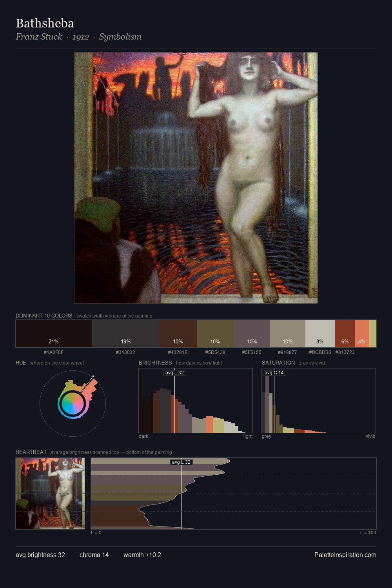The height and width of the screenshot is (588, 392).
Task: Select the 10% taupe swatch #918877
Action: click(288, 334)
